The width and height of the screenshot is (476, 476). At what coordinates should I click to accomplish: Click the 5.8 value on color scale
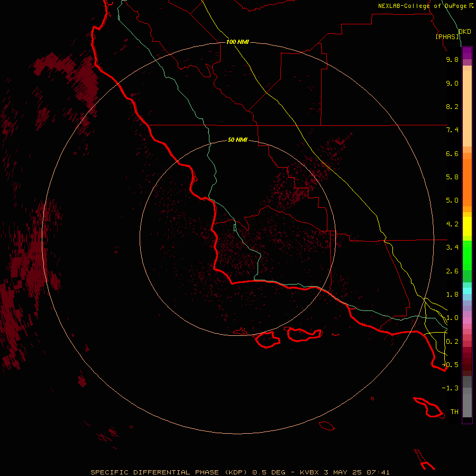pyautogui.click(x=452, y=177)
